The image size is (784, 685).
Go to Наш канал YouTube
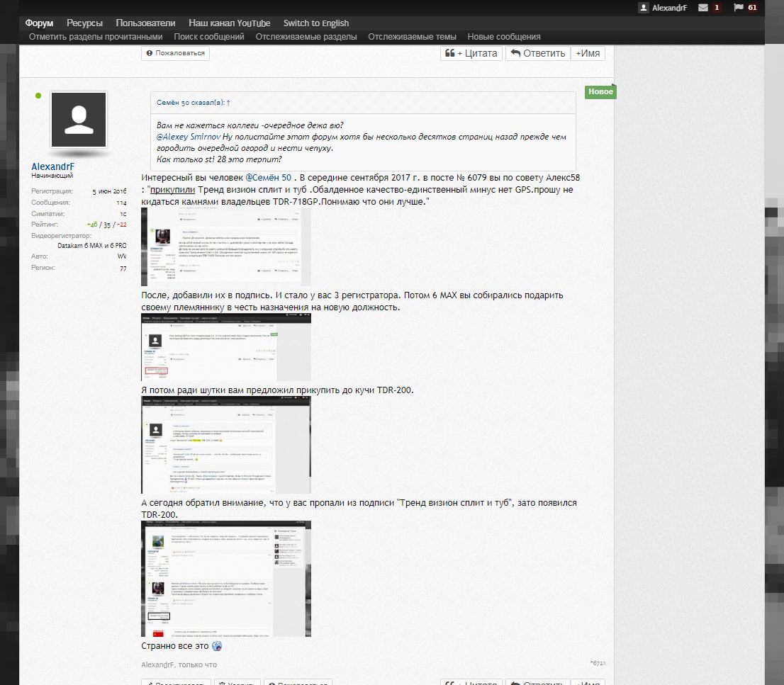pyautogui.click(x=230, y=23)
